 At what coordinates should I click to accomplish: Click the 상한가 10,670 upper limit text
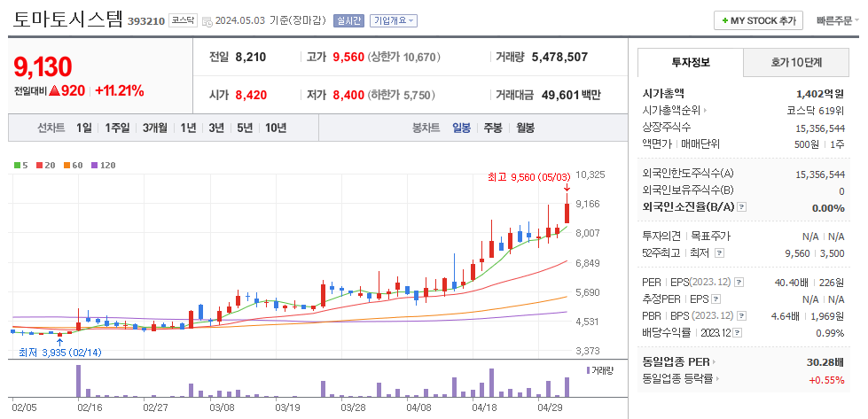[x=403, y=57]
